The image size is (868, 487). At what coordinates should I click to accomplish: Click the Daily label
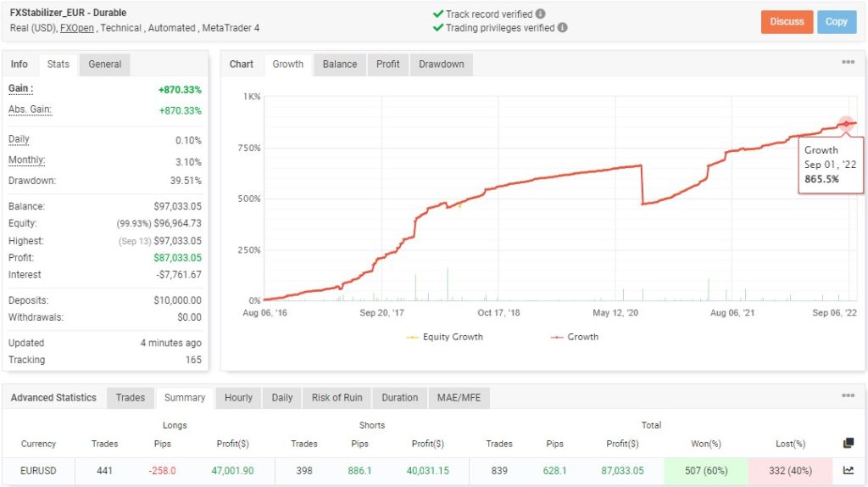pos(19,139)
